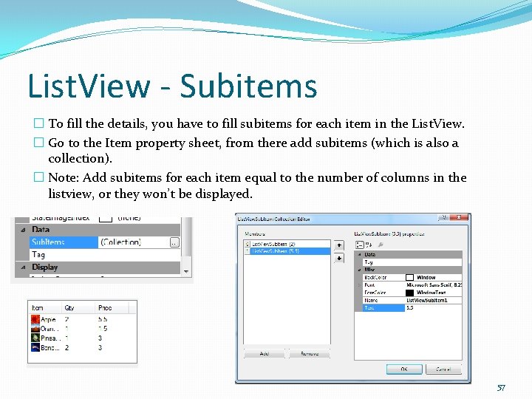Click the Banana item image

[x=35, y=347]
